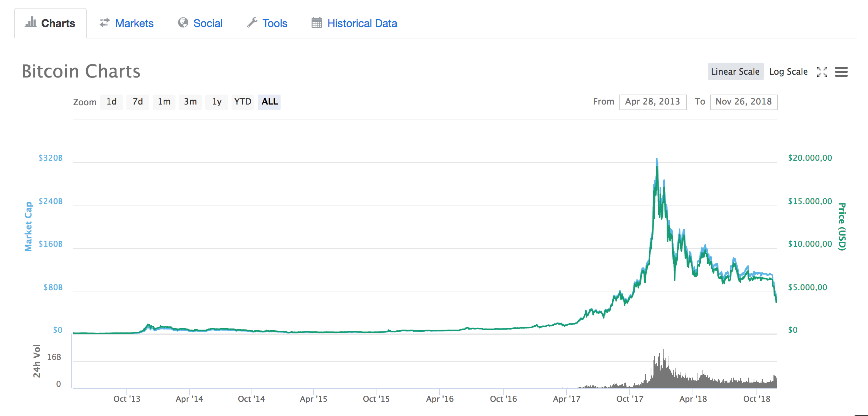Click the fullscreen expand chart icon
Viewport: 868px width, 416px height.
[822, 72]
